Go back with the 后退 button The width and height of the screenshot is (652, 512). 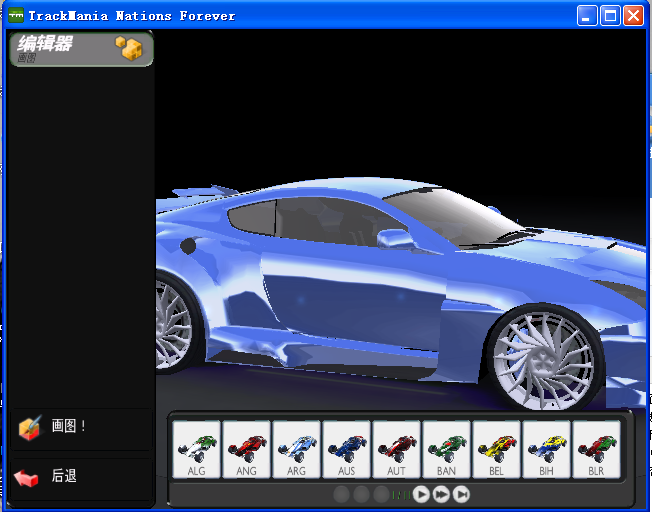81,478
